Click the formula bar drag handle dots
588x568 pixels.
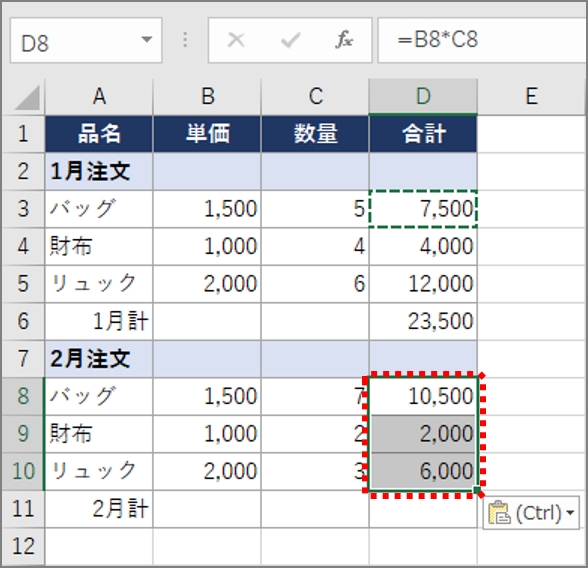pyautogui.click(x=185, y=40)
